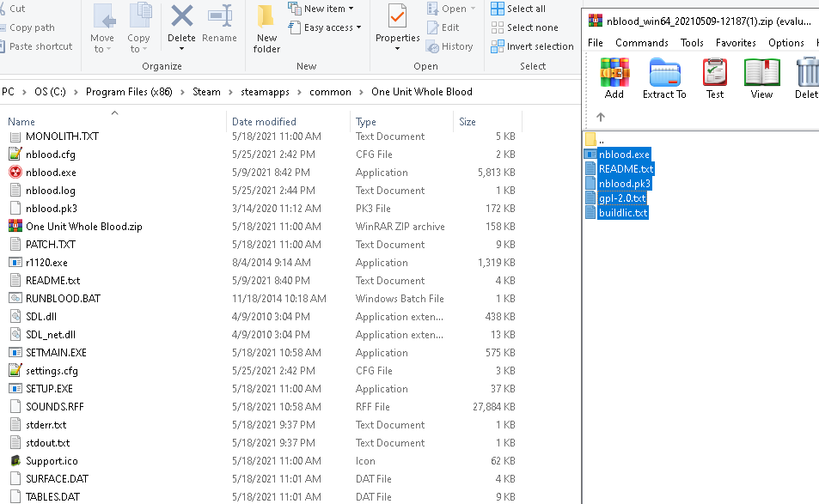Image resolution: width=819 pixels, height=504 pixels.
Task: Click the History button in ribbon
Action: [449, 46]
